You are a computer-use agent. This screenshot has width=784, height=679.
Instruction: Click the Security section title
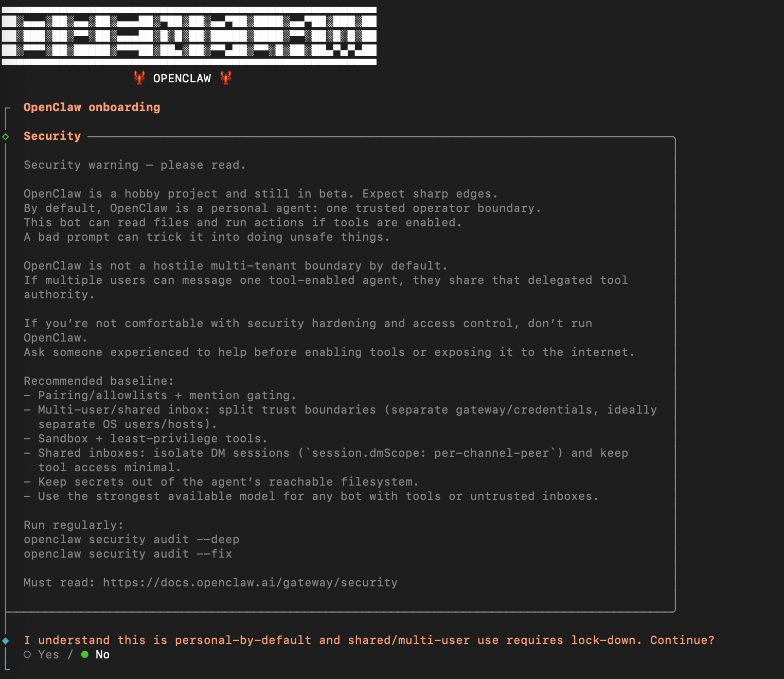point(52,136)
